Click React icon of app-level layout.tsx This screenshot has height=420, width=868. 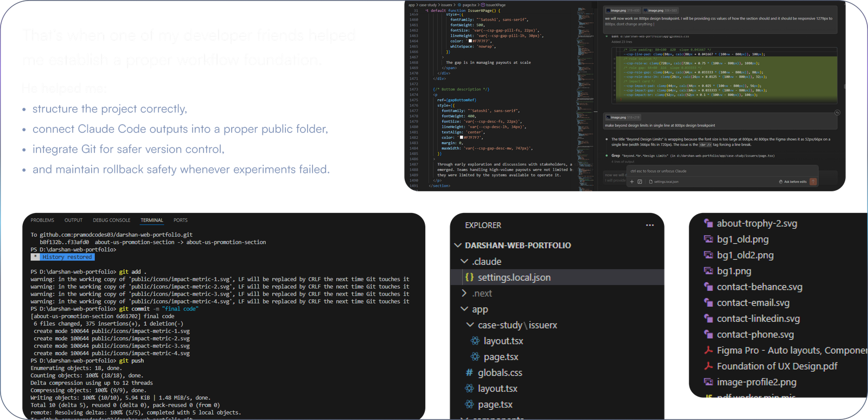[x=470, y=389]
